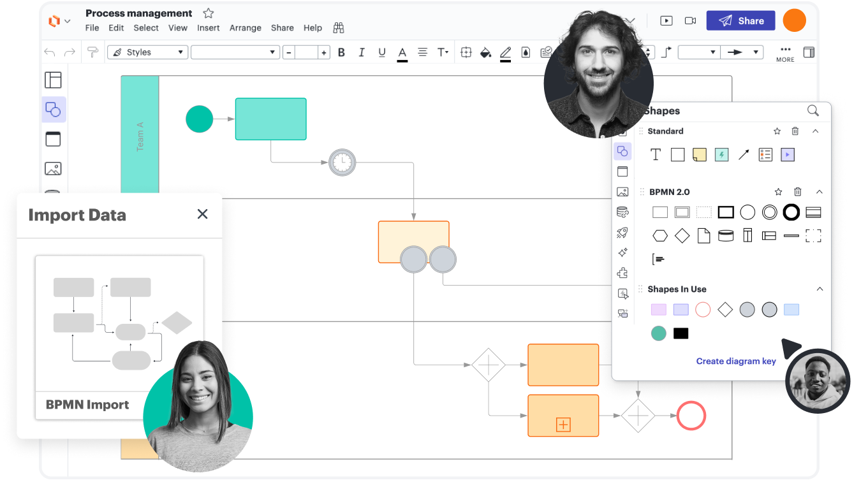
Task: Open the Insert menu
Action: point(208,28)
